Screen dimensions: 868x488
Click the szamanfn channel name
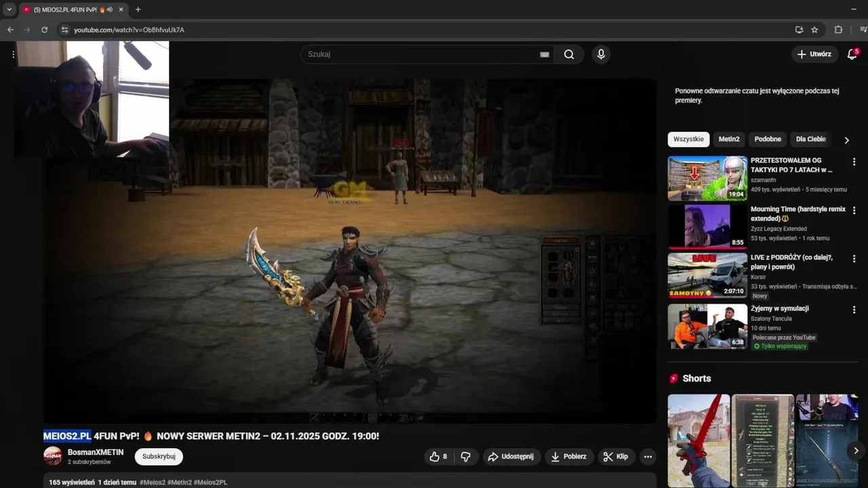click(x=763, y=180)
